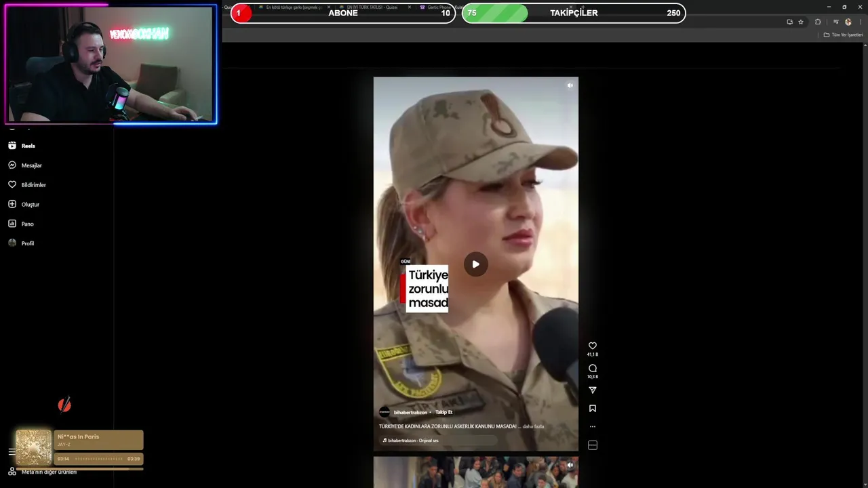The image size is (868, 488).
Task: Like the reel with the heart icon
Action: tap(592, 346)
